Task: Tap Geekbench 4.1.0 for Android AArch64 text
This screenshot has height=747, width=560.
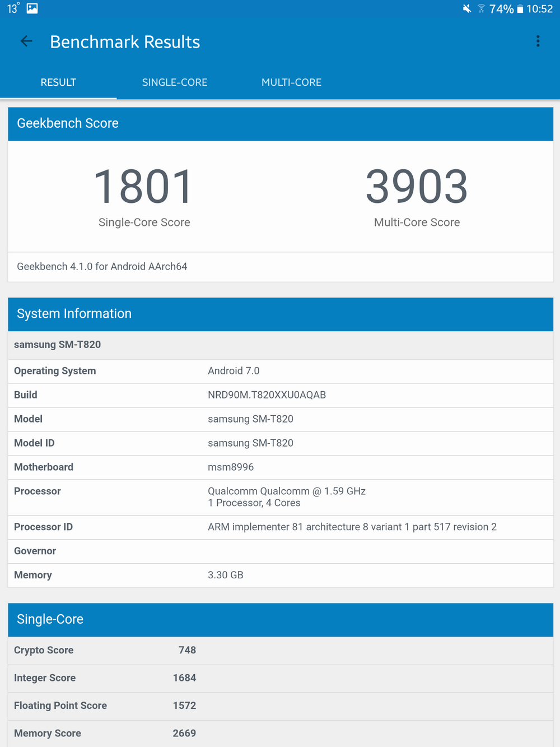Action: coord(102,267)
